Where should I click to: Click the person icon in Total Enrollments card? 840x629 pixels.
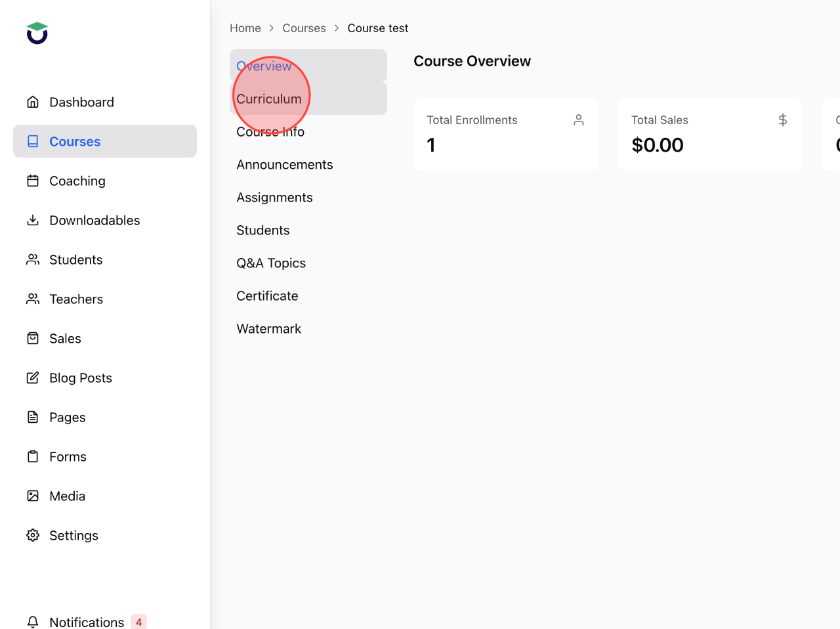(579, 119)
